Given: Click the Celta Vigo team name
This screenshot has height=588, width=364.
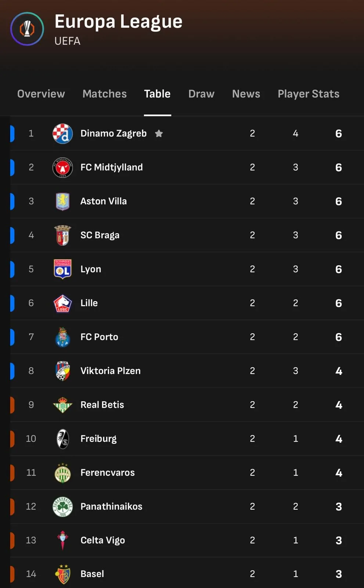Looking at the screenshot, I should click(103, 540).
